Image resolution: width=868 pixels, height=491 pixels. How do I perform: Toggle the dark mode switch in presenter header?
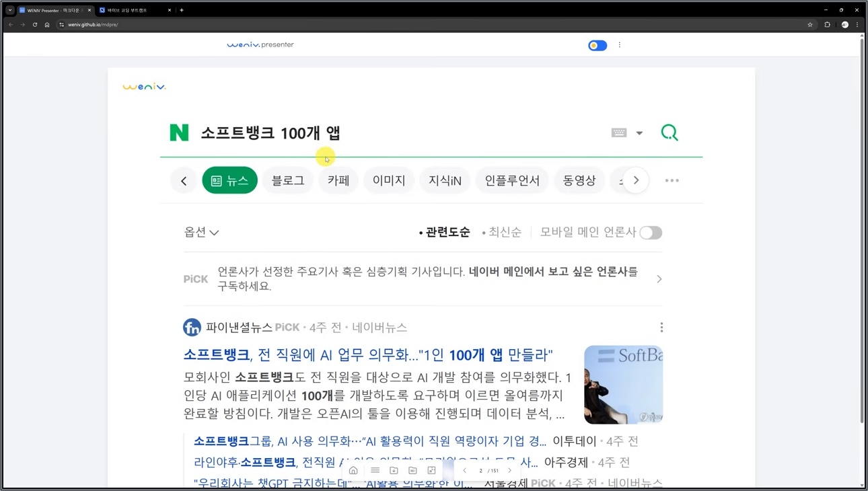click(x=598, y=45)
